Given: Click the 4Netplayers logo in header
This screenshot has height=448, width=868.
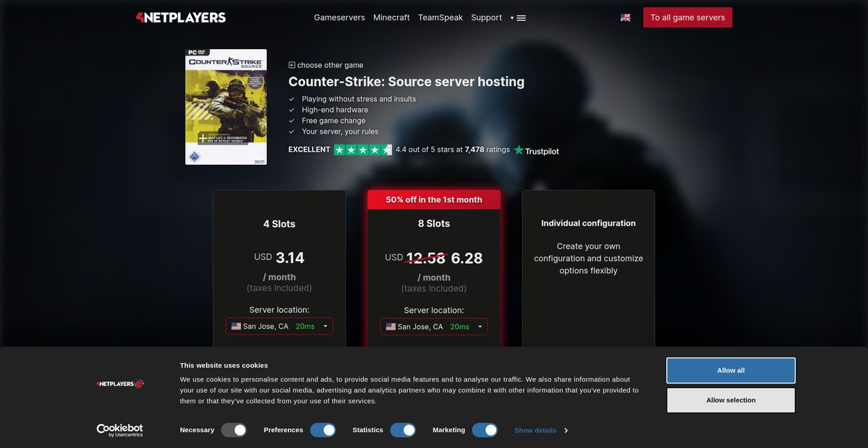Looking at the screenshot, I should point(181,17).
